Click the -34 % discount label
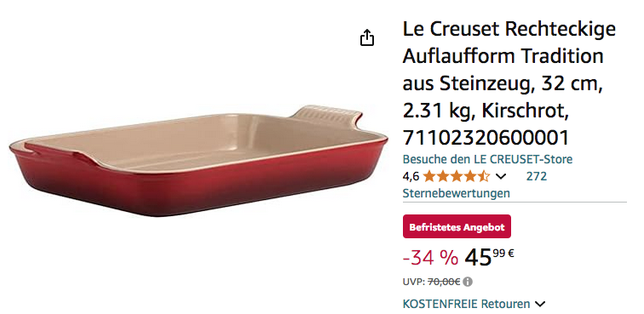The image size is (644, 314). pyautogui.click(x=430, y=258)
